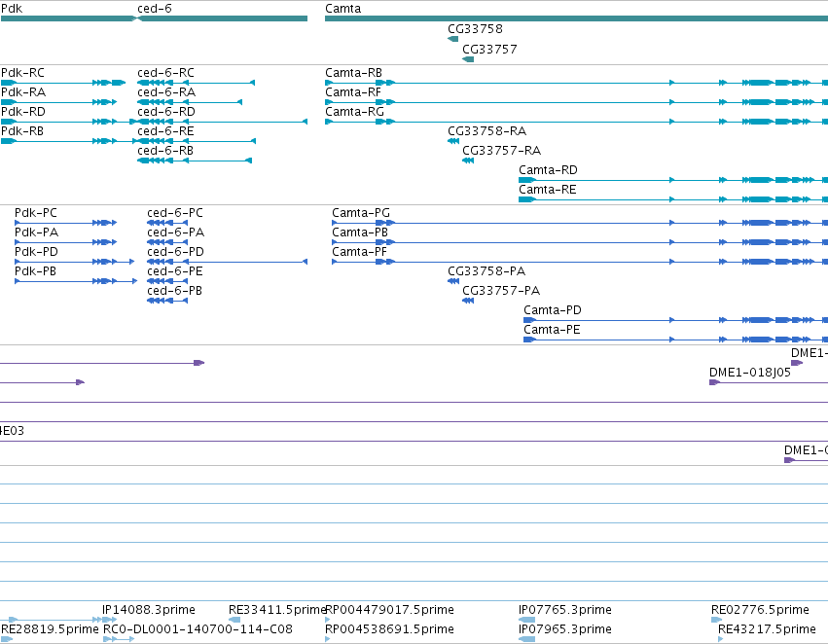Select transcript ced-6-RD
The image size is (828, 644).
(x=166, y=112)
